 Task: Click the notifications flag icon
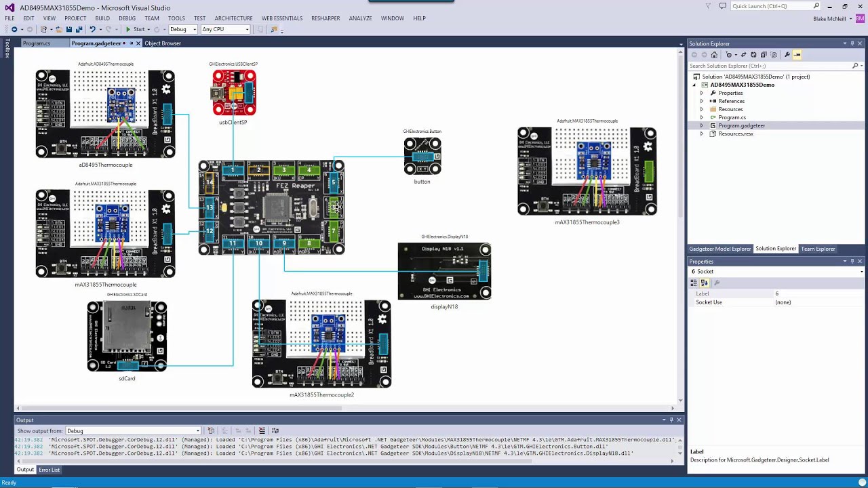pos(709,6)
